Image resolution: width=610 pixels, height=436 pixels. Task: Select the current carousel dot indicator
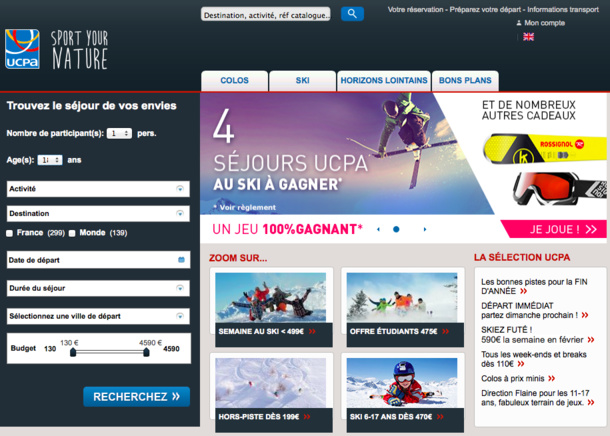[396, 229]
